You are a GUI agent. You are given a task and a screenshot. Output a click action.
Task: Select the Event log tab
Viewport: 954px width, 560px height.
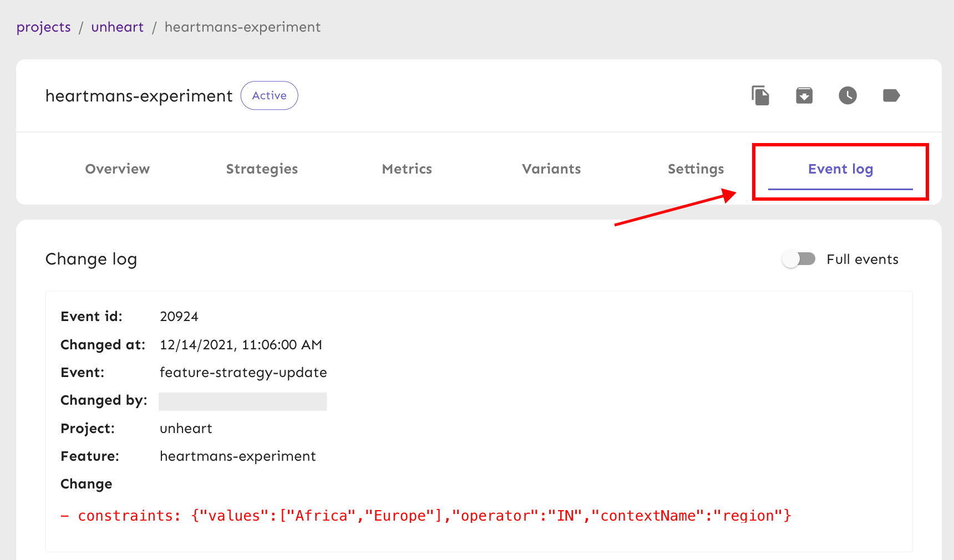[840, 169]
